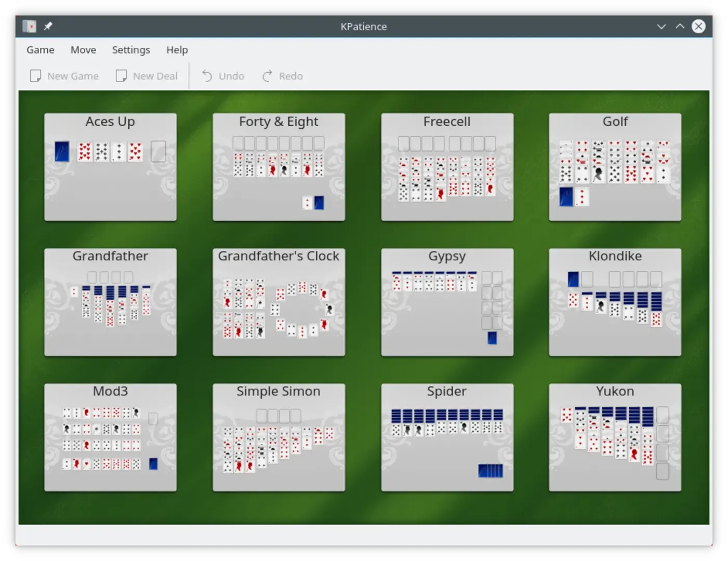
Task: Toggle the pin window icon
Action: (x=48, y=26)
